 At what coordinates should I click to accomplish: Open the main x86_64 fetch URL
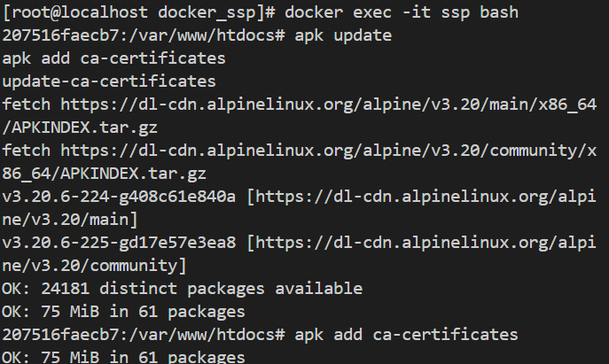(329, 105)
